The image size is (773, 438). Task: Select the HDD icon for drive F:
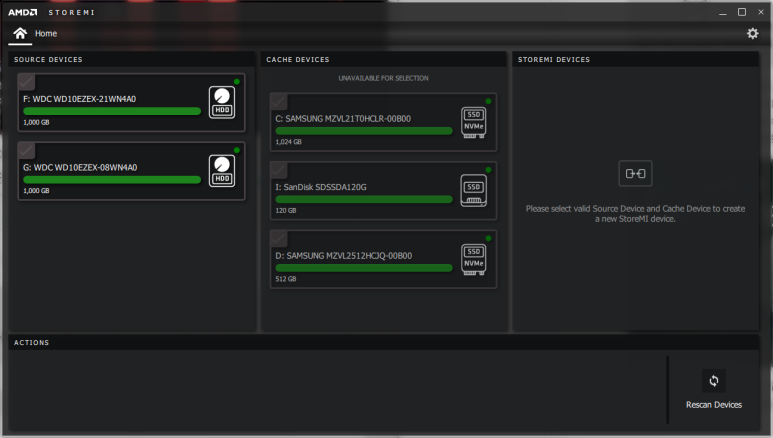222,102
